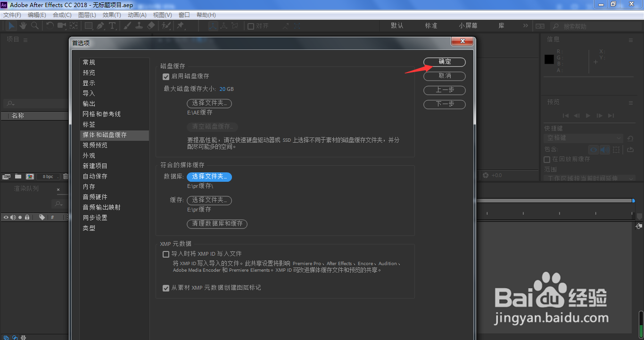Reset preview shortcut with the reset icon
Image resolution: width=644 pixels, height=340 pixels.
click(x=630, y=138)
